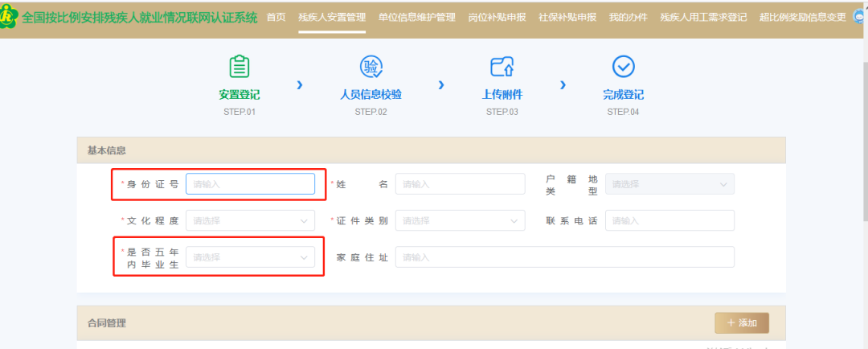This screenshot has width=868, height=349.
Task: Click the 身份证号 input field
Action: (250, 184)
